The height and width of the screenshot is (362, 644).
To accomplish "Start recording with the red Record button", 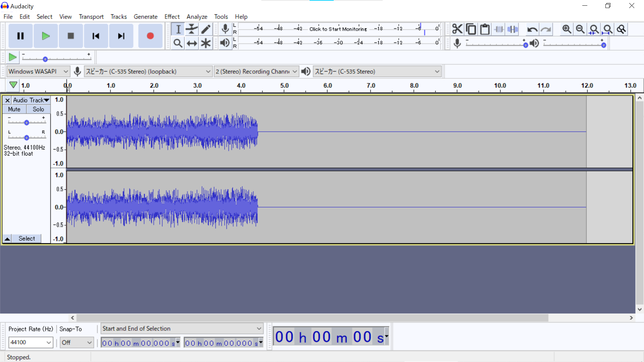I will click(x=150, y=36).
